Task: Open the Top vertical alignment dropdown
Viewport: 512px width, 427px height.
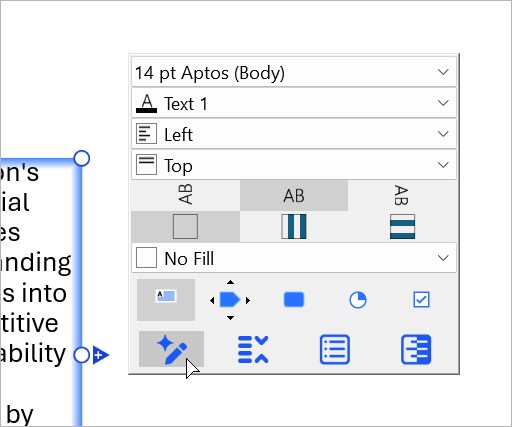Action: (294, 165)
